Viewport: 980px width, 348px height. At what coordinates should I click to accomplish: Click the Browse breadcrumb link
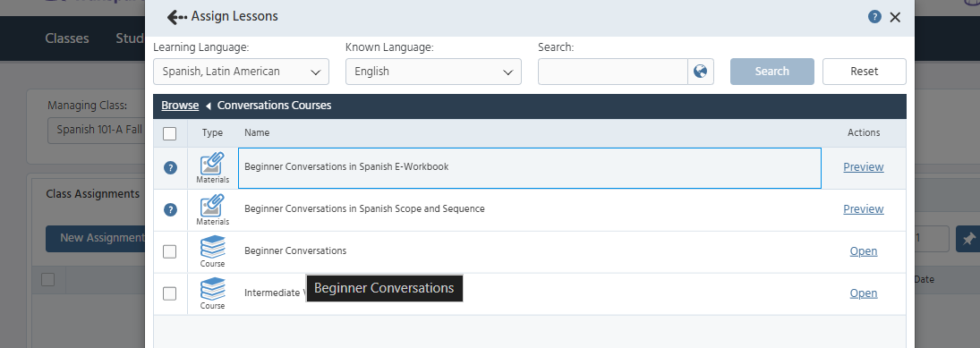pos(180,106)
